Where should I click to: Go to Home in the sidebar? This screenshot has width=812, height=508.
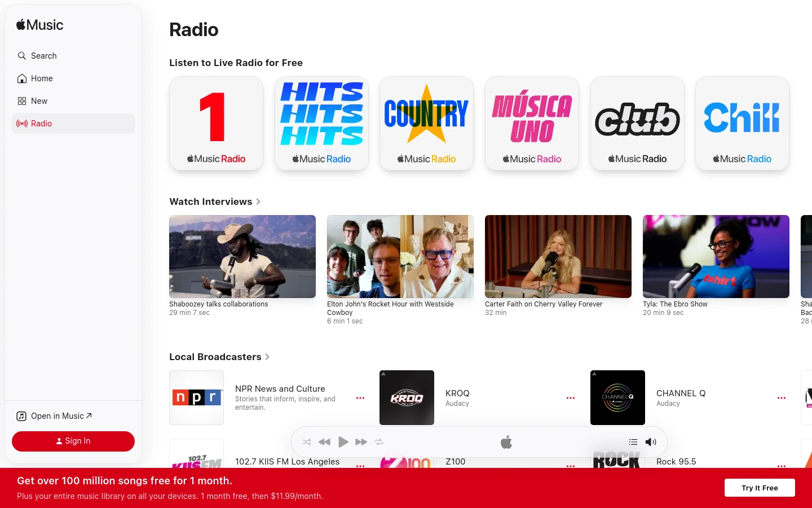click(x=73, y=78)
